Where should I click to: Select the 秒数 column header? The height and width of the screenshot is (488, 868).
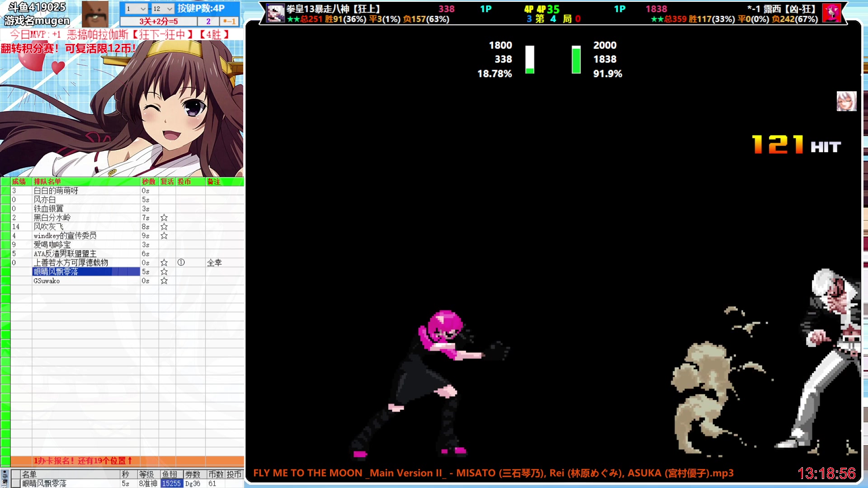click(149, 182)
